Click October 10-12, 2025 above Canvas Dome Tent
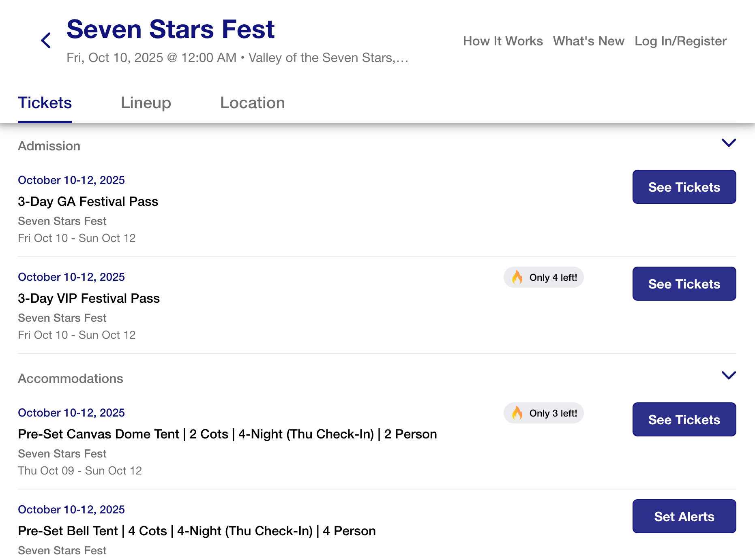755x560 pixels. click(71, 413)
